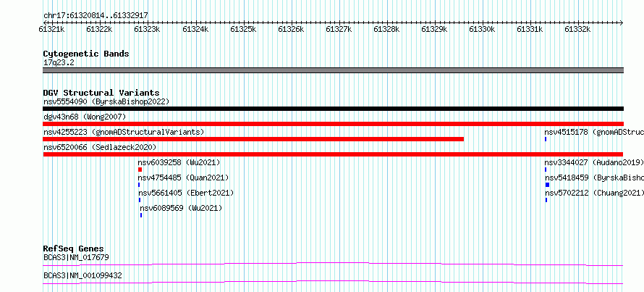
Task: Click the nsv4515178 blue marker
Action: click(546, 139)
